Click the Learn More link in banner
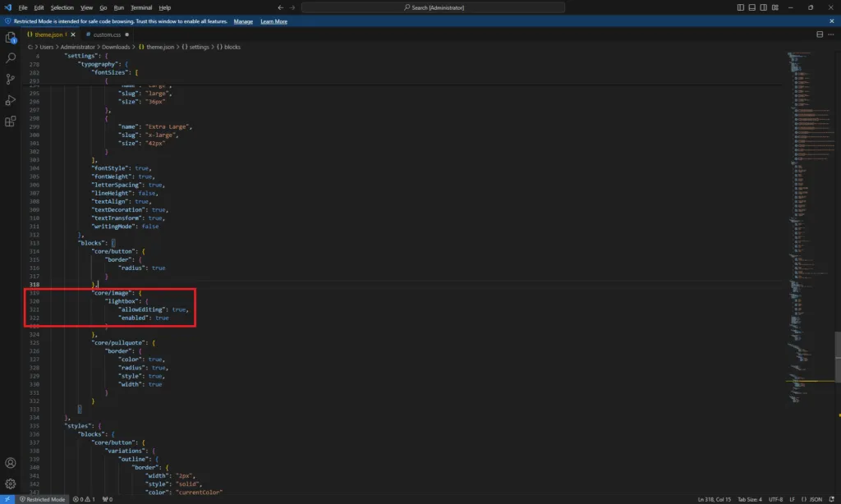 click(x=273, y=21)
